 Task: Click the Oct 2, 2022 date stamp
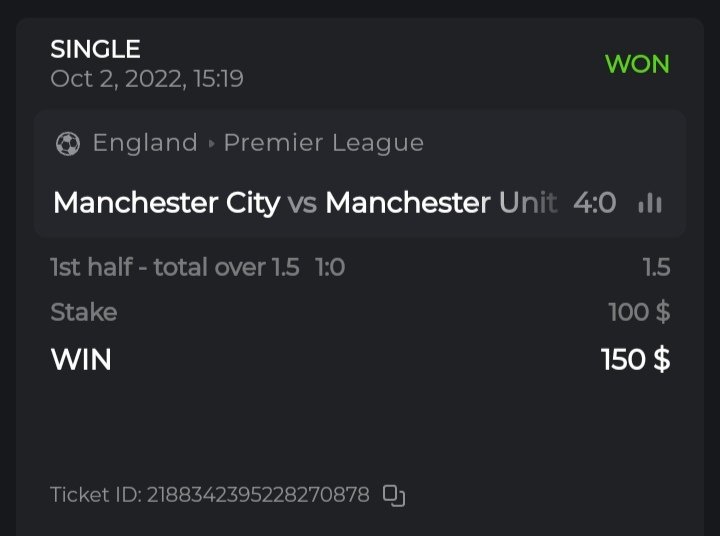pyautogui.click(x=147, y=78)
